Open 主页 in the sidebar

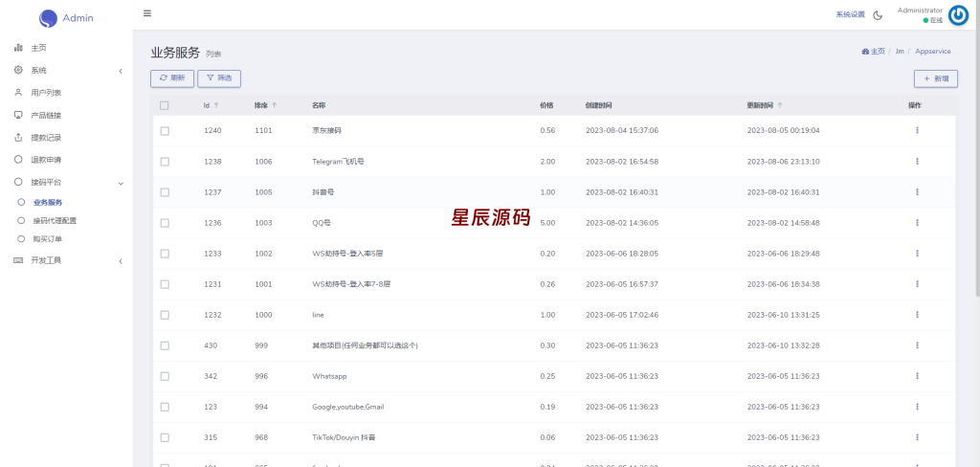click(x=38, y=48)
